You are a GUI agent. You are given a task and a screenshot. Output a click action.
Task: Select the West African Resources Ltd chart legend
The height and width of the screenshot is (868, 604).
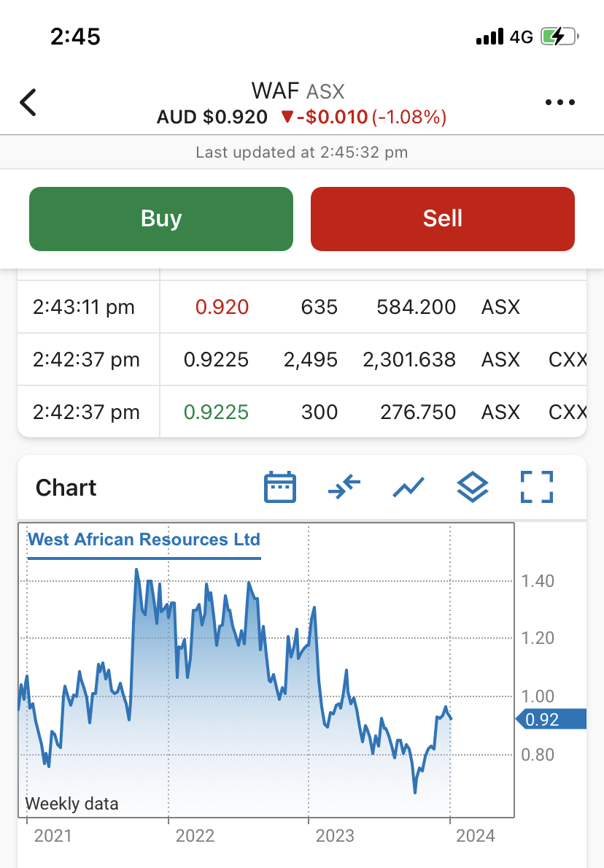[144, 539]
